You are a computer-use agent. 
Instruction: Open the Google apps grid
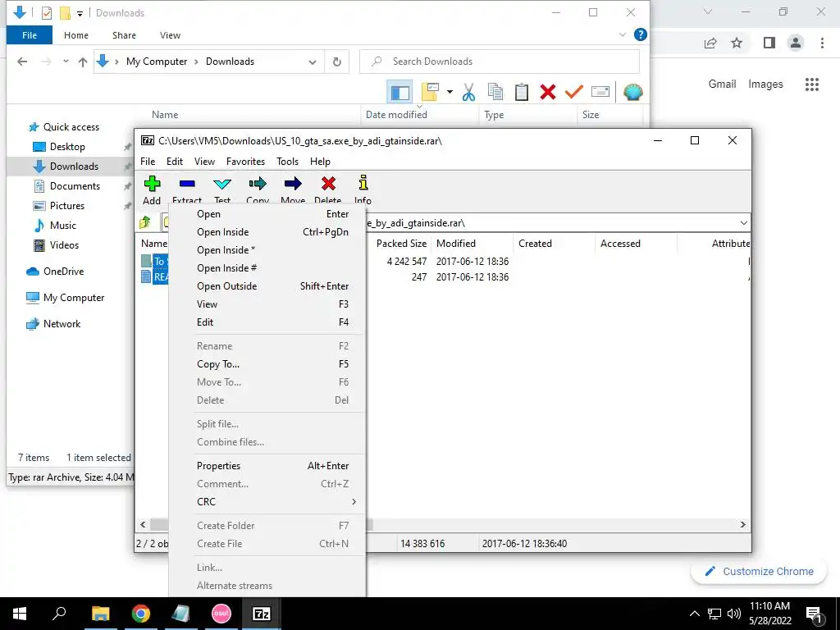812,84
